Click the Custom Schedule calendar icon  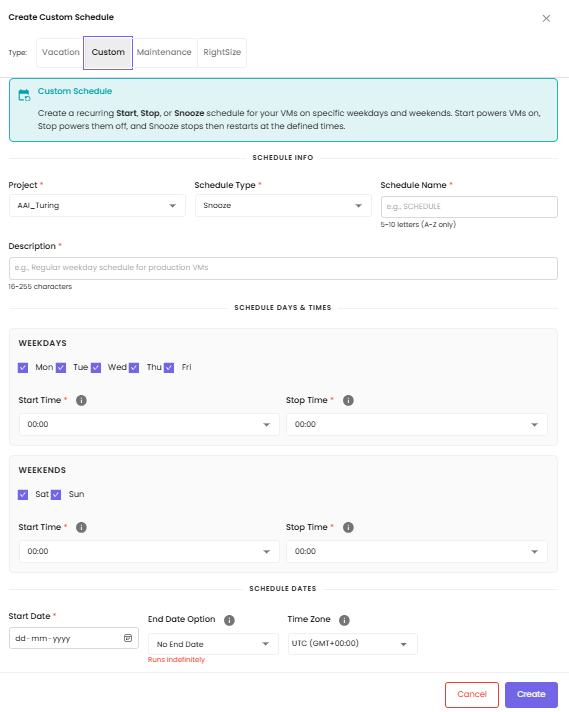pos(24,95)
